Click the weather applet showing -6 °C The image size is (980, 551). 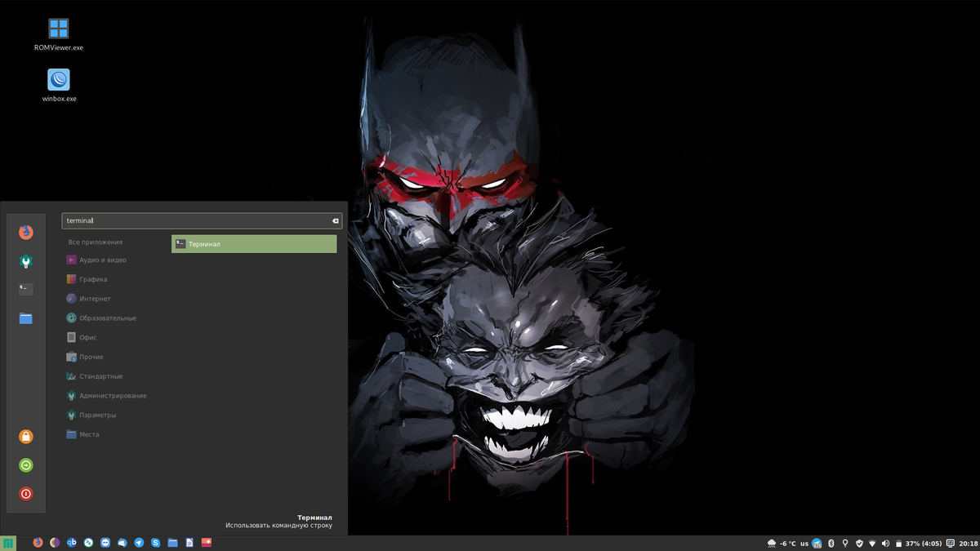(782, 544)
